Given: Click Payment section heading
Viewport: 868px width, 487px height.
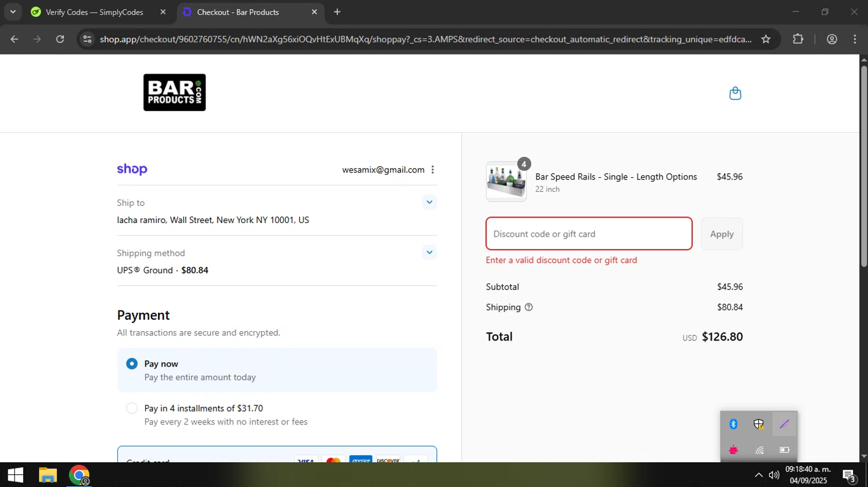Looking at the screenshot, I should point(144,315).
